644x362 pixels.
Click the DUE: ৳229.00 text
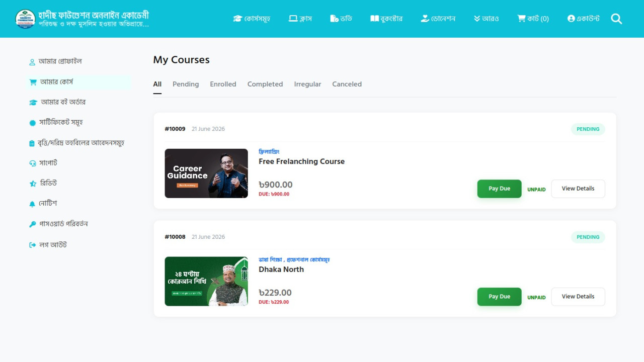[274, 302]
